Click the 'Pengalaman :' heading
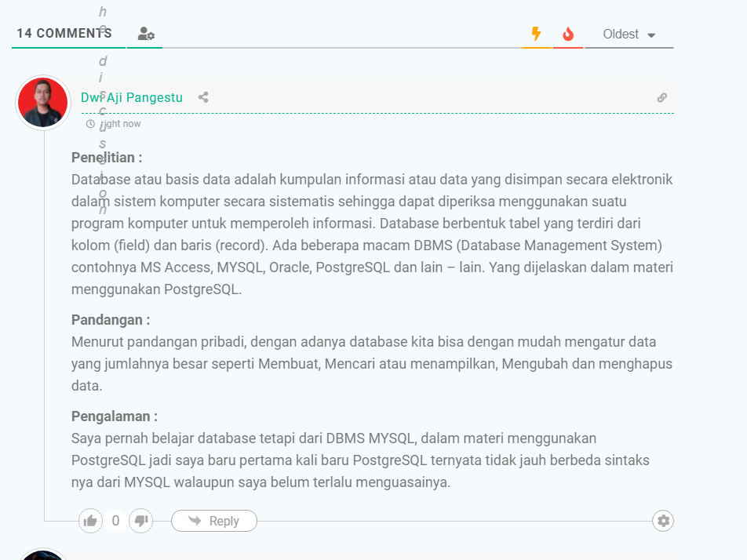This screenshot has height=560, width=747. (115, 416)
